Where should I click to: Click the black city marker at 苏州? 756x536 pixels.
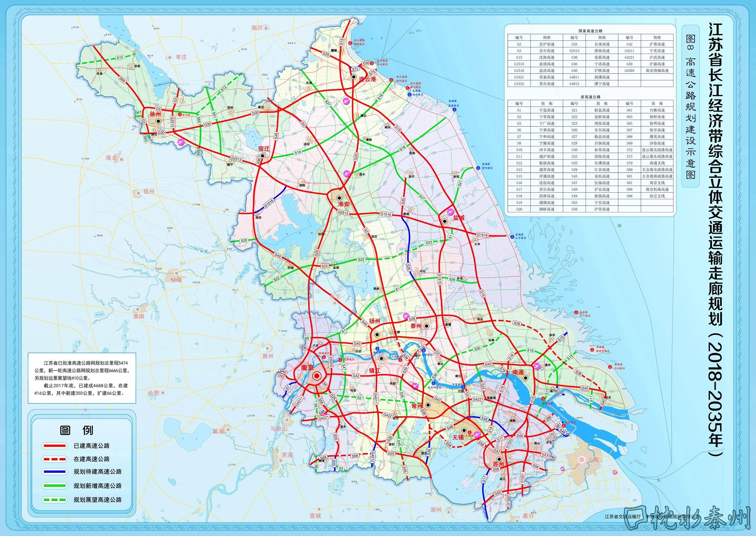pyautogui.click(x=499, y=459)
